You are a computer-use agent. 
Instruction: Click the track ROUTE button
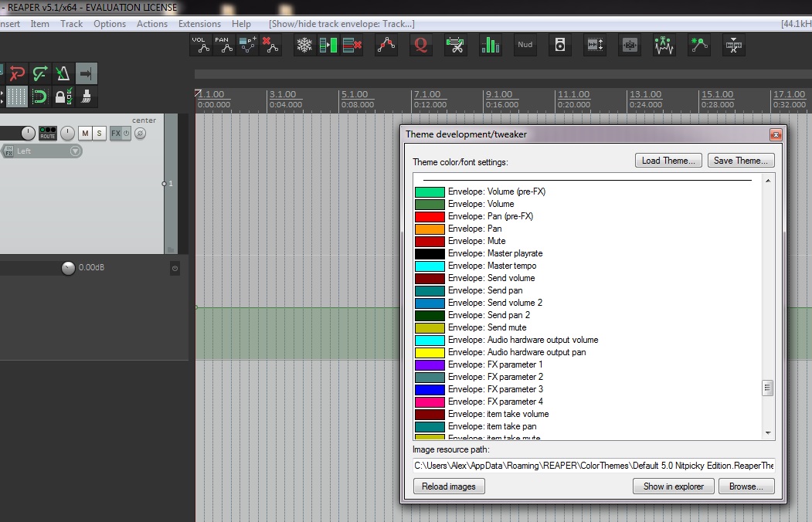click(48, 133)
